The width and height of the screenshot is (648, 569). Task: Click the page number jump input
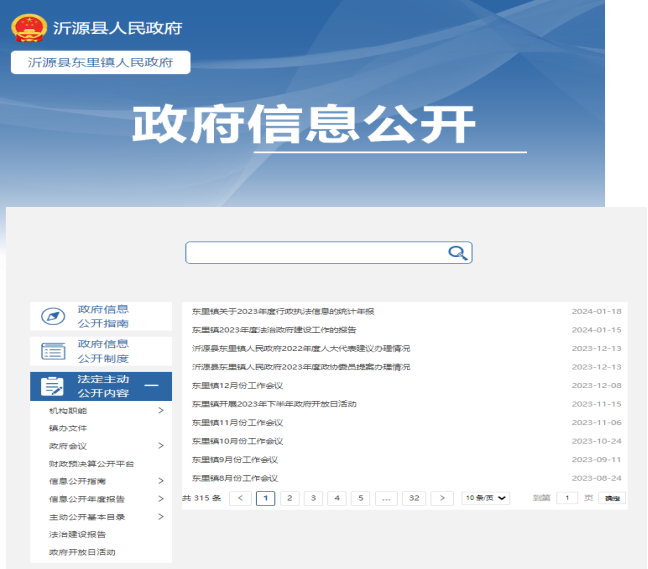point(566,498)
